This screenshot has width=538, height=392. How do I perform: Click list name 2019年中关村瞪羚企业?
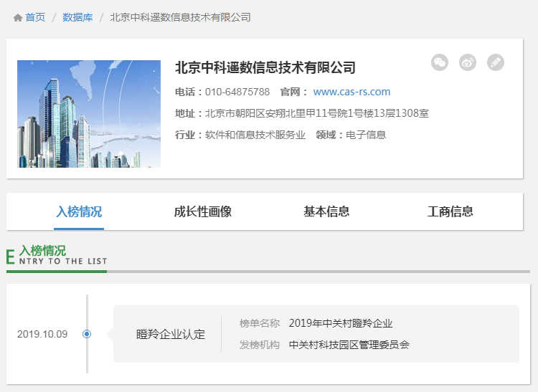341,323
